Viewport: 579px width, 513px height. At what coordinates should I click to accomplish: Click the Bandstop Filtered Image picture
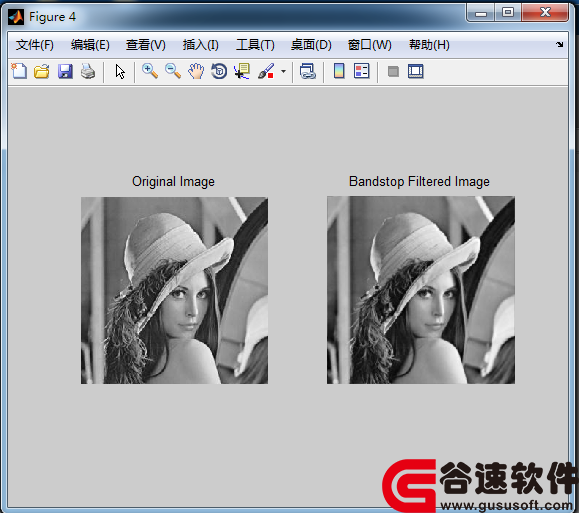coord(421,290)
